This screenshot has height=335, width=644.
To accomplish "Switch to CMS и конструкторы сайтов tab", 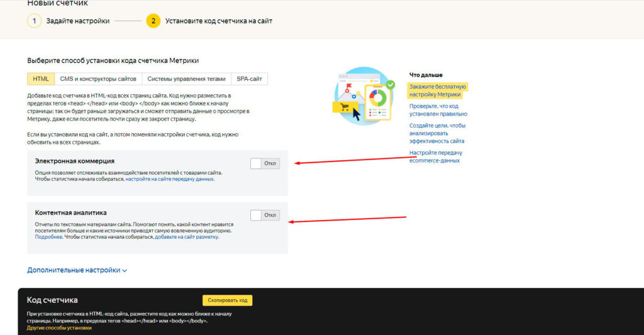I will [x=98, y=79].
